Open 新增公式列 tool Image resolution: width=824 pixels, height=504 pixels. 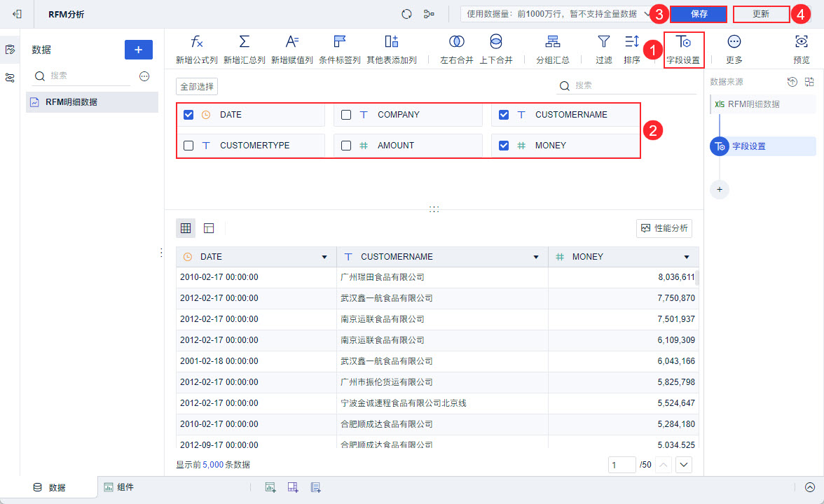point(196,49)
